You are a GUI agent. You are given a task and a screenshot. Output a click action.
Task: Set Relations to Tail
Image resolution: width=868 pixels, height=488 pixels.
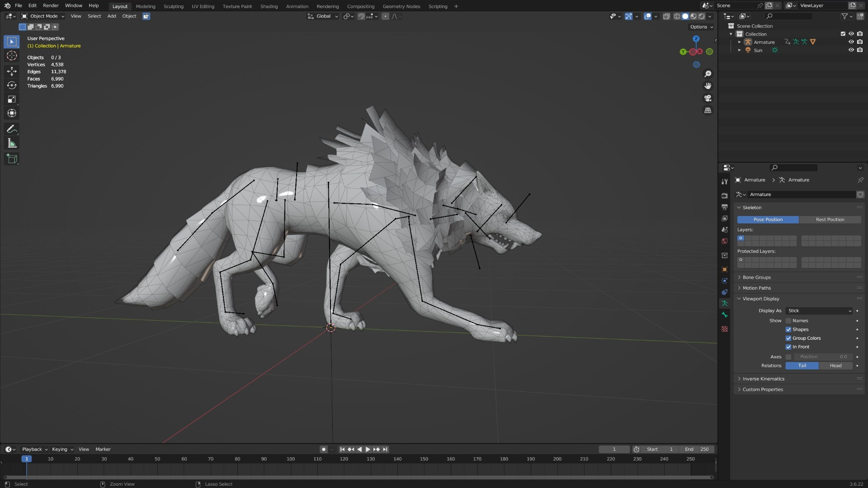pyautogui.click(x=802, y=366)
